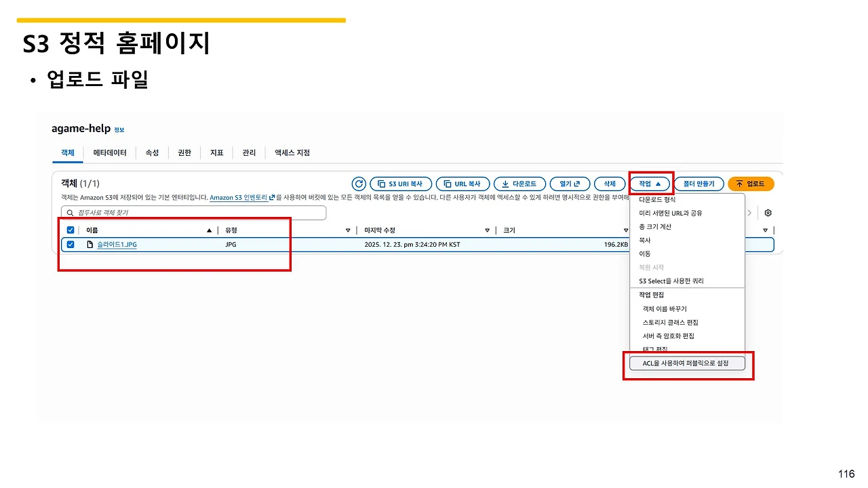868x488 pixels.
Task: Click the copy icon on S3 URI 복사
Action: [x=382, y=183]
